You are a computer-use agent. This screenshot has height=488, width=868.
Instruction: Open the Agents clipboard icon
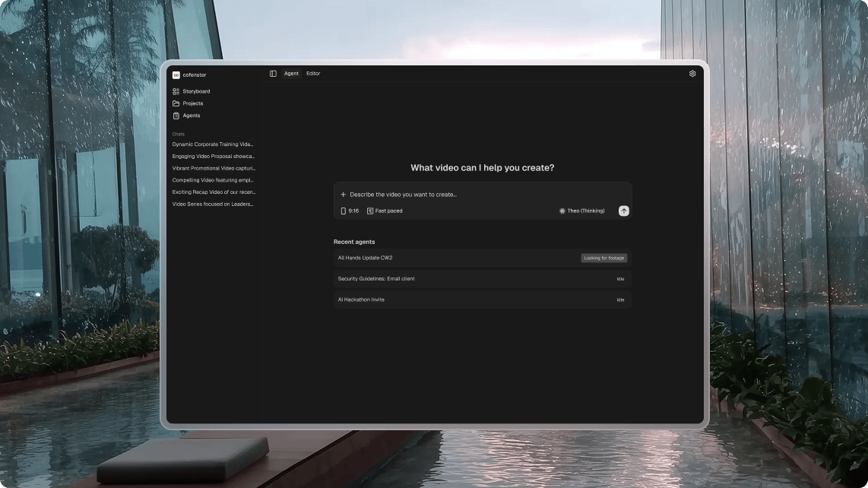tap(177, 115)
